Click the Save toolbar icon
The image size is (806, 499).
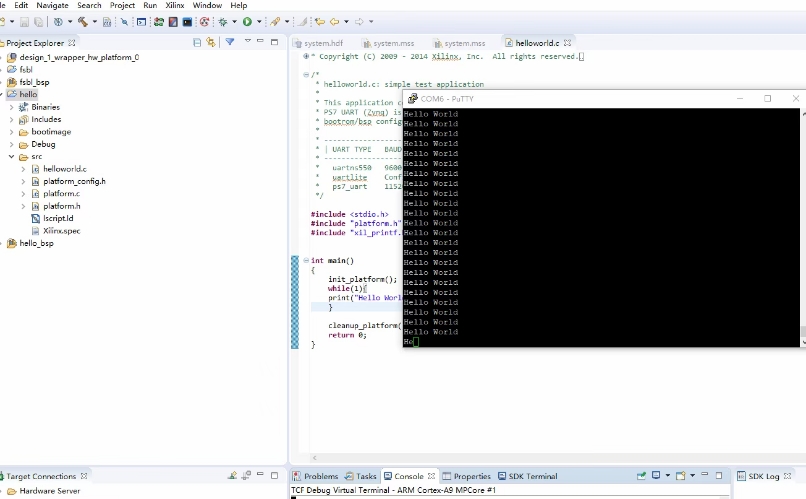pyautogui.click(x=24, y=22)
